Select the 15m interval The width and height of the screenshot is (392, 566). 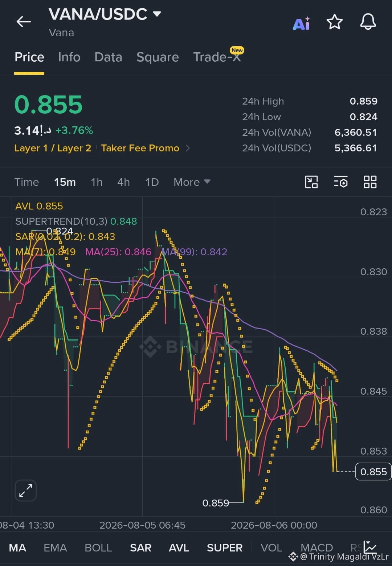point(65,182)
